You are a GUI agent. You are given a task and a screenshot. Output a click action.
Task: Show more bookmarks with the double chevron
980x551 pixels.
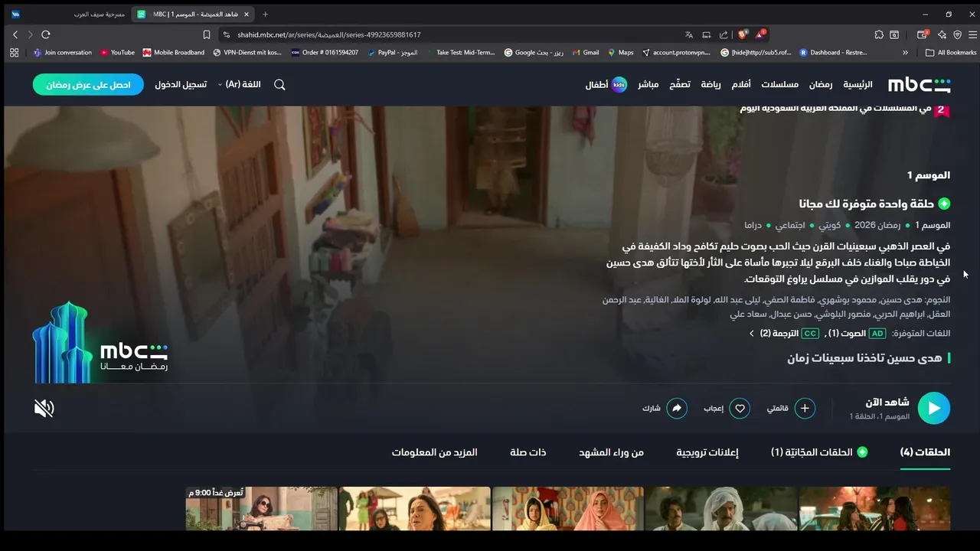click(x=905, y=53)
